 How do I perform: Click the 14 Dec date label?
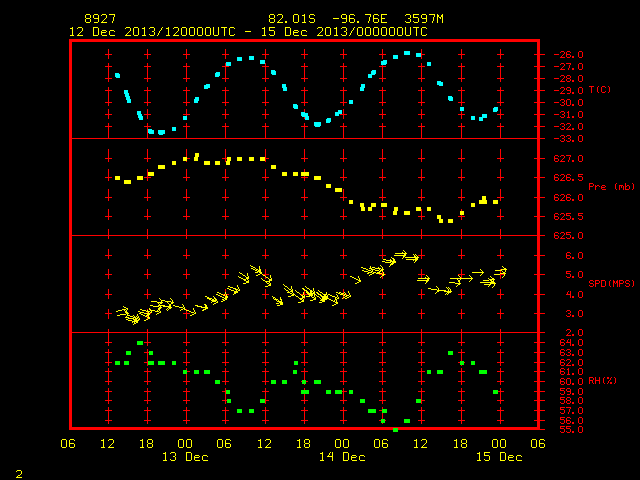[342, 457]
